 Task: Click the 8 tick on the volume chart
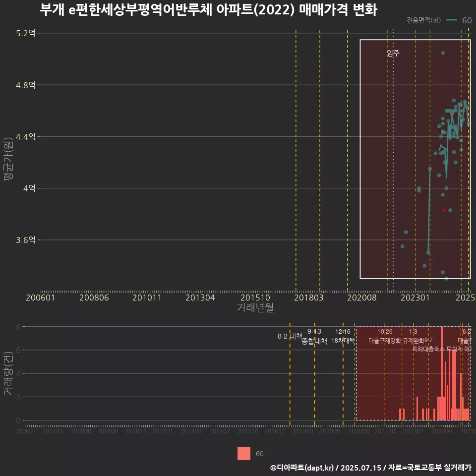pyautogui.click(x=18, y=327)
